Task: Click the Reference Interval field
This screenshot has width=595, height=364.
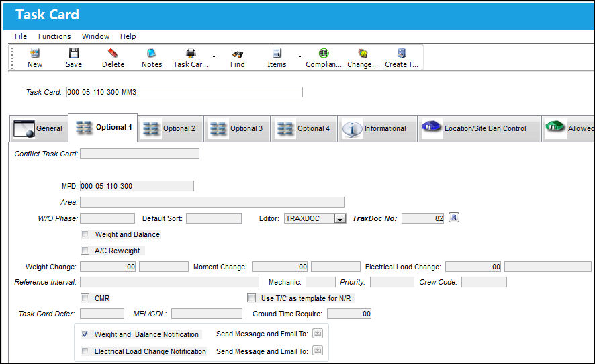Action: [x=170, y=282]
